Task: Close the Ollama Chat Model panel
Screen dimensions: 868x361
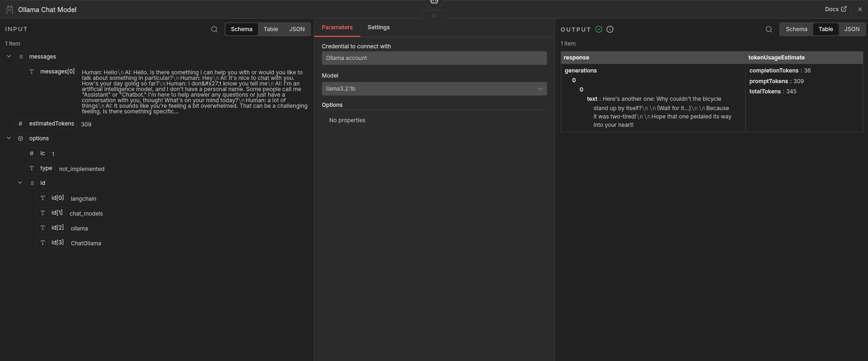Action: (x=860, y=9)
